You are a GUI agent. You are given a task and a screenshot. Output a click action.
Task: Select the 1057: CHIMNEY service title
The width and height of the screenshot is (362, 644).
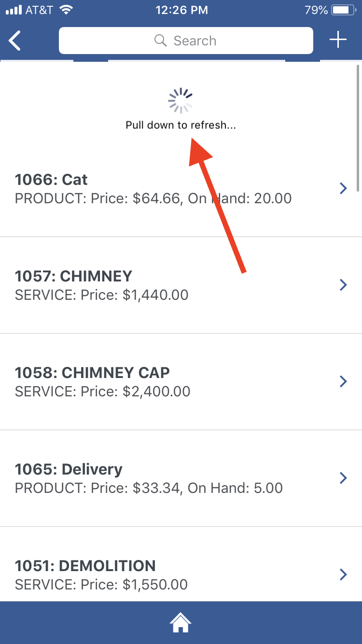73,276
